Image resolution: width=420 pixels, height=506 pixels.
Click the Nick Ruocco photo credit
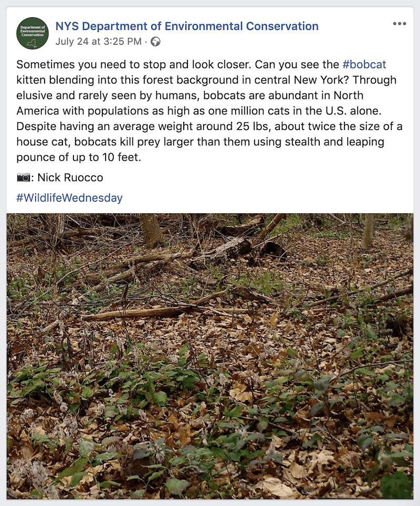click(70, 177)
